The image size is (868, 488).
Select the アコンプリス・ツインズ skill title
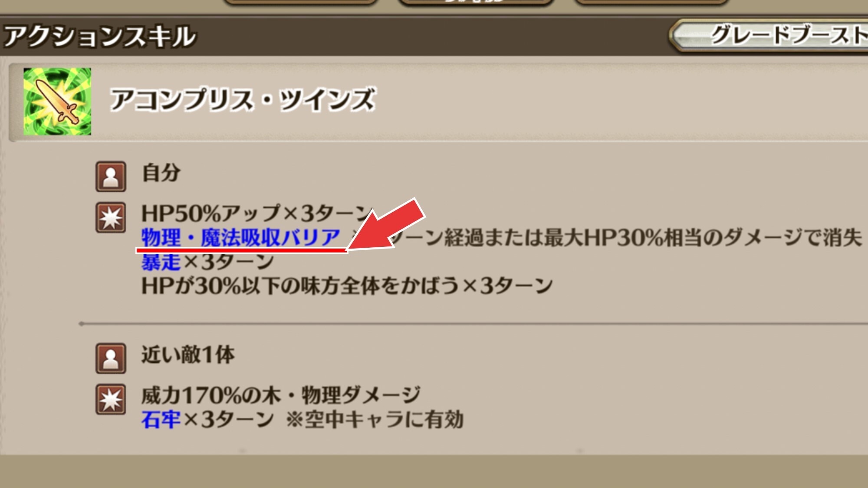click(x=242, y=100)
